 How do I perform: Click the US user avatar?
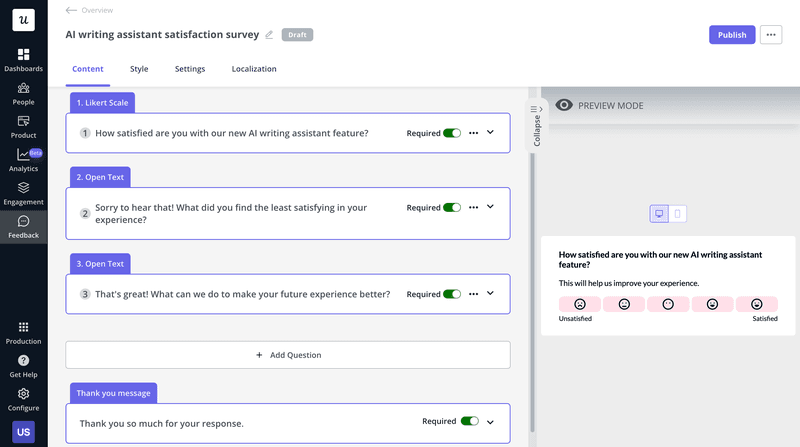click(x=23, y=432)
